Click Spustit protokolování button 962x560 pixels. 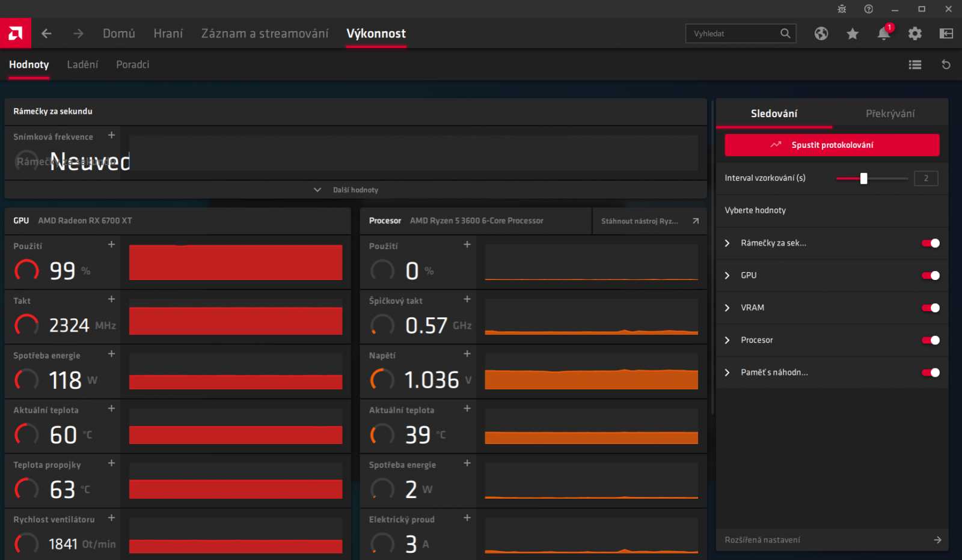832,145
